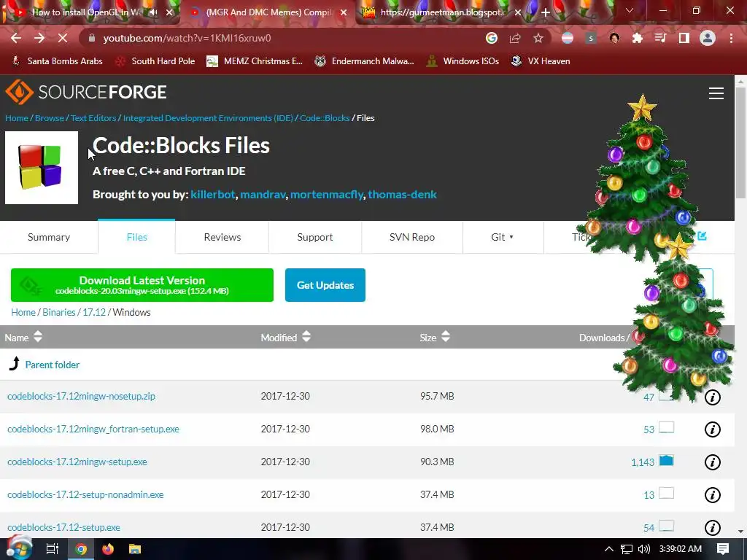Click the 1,143 weekly downloads count
Image resolution: width=747 pixels, height=560 pixels.
tap(642, 462)
